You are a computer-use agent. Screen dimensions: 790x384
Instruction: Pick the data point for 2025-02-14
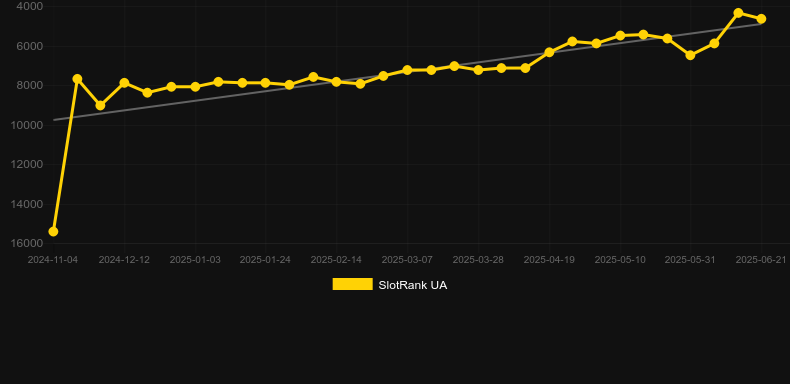click(337, 82)
